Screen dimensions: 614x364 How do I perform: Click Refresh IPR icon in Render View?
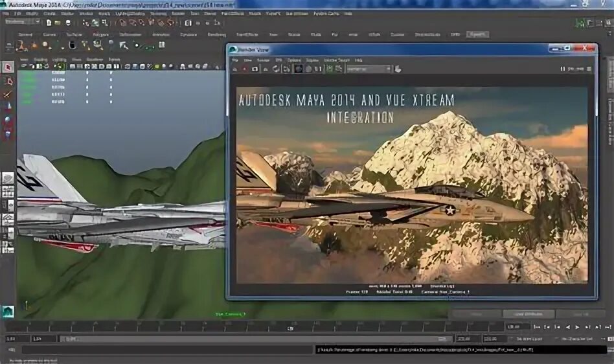click(x=276, y=69)
